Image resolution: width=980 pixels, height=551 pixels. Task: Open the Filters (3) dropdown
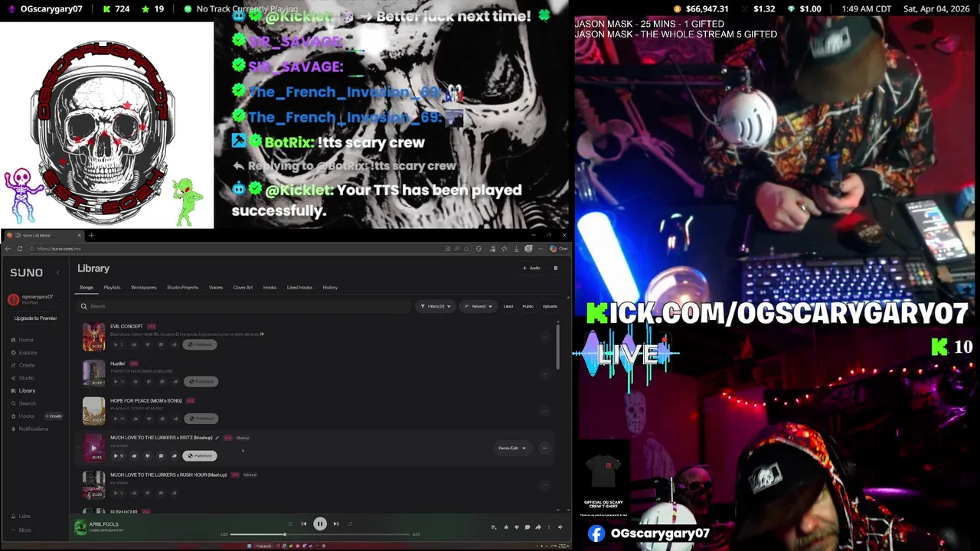(436, 306)
